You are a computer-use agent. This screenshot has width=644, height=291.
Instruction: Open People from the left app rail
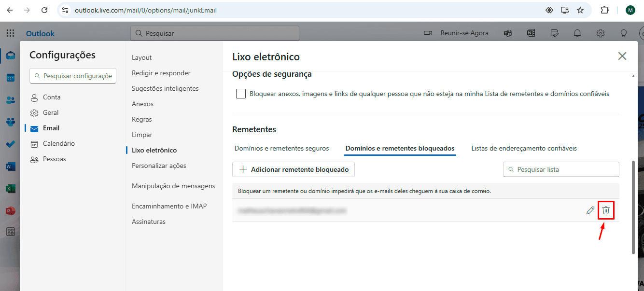10,100
